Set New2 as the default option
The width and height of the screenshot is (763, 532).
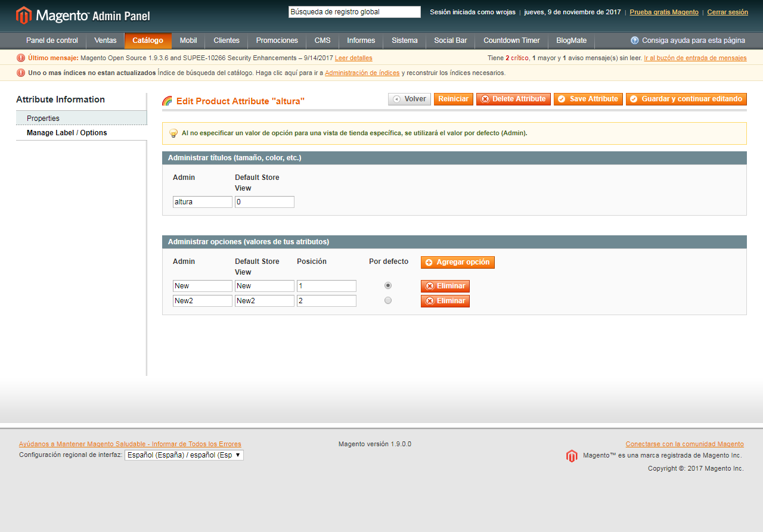tap(388, 300)
